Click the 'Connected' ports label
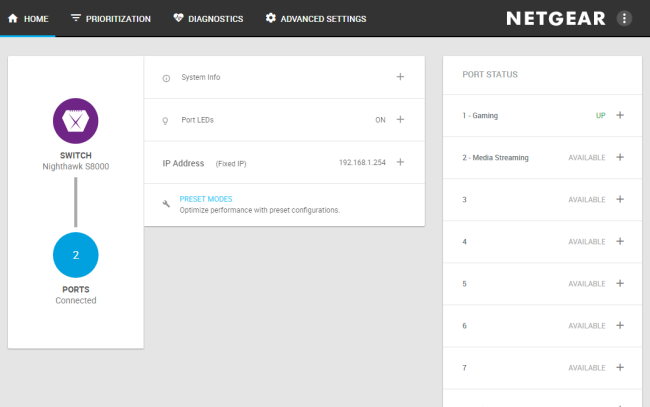Image resolution: width=650 pixels, height=407 pixels. coord(76,300)
